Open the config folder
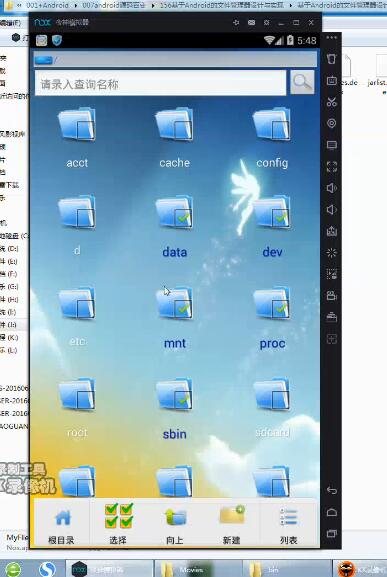Image resolution: width=387 pixels, height=577 pixels. point(272,137)
